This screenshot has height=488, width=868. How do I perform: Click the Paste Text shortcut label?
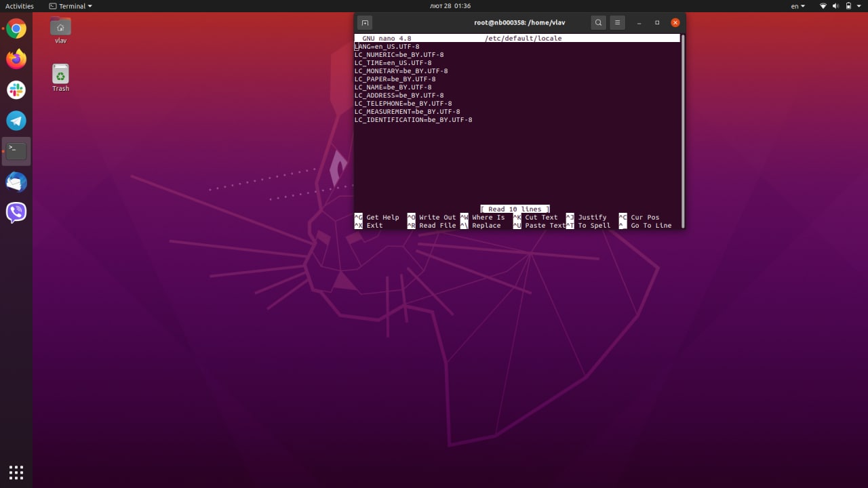tap(545, 226)
